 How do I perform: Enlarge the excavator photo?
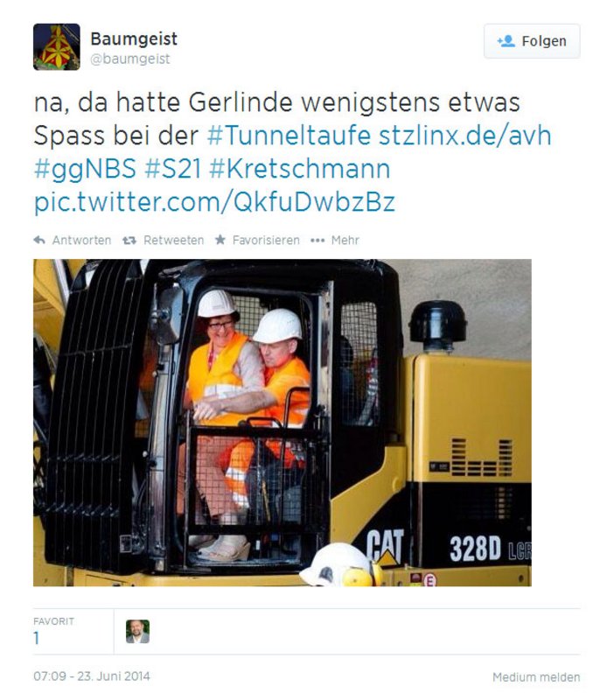coord(283,423)
